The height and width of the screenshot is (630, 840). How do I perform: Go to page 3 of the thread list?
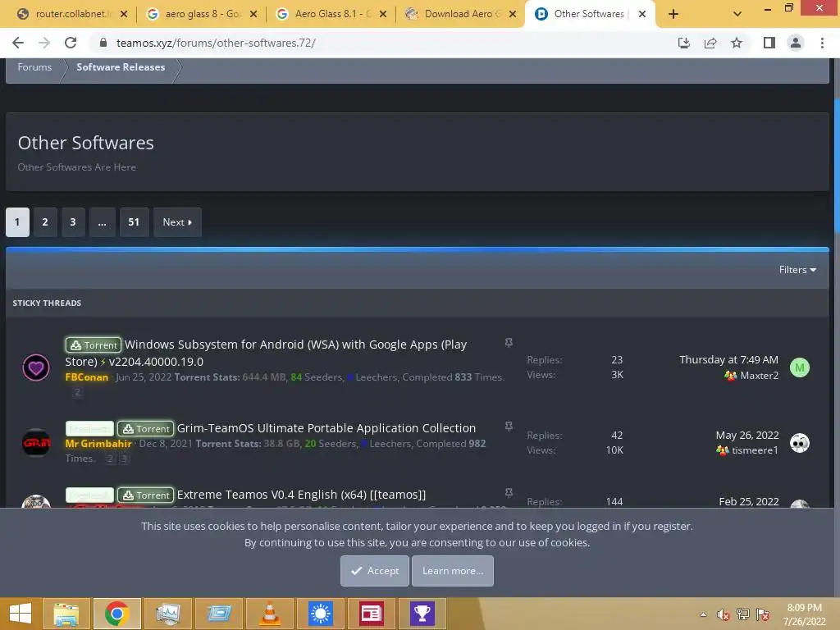73,221
